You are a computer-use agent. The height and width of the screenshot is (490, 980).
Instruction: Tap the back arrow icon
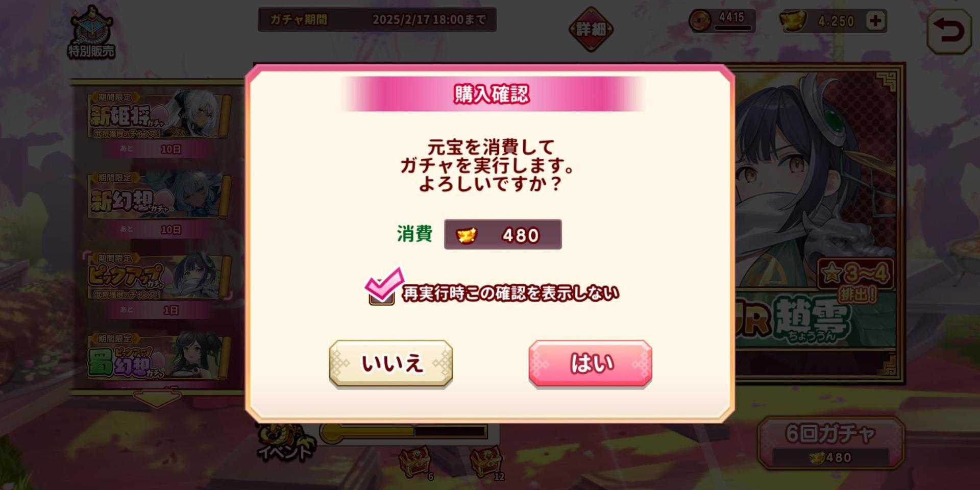949,31
